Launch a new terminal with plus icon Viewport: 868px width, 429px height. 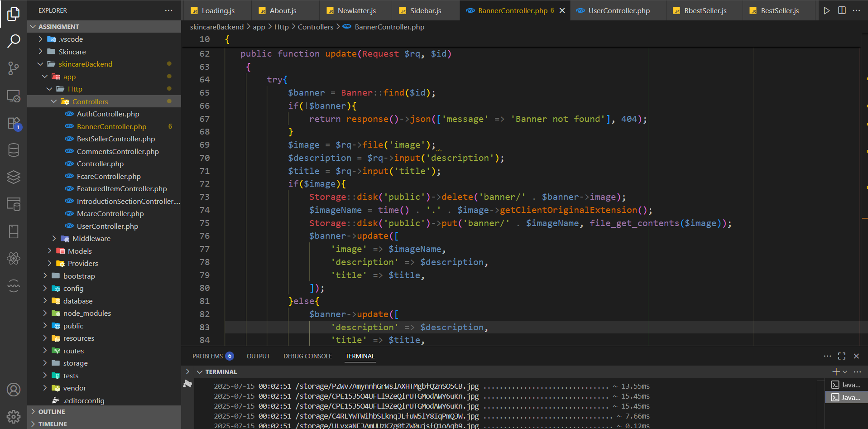pos(836,371)
